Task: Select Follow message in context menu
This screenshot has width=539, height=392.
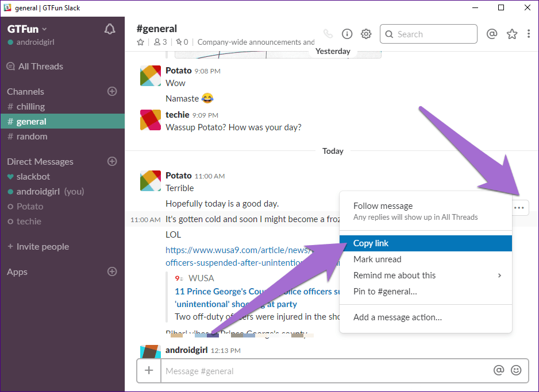Action: [x=426, y=211]
